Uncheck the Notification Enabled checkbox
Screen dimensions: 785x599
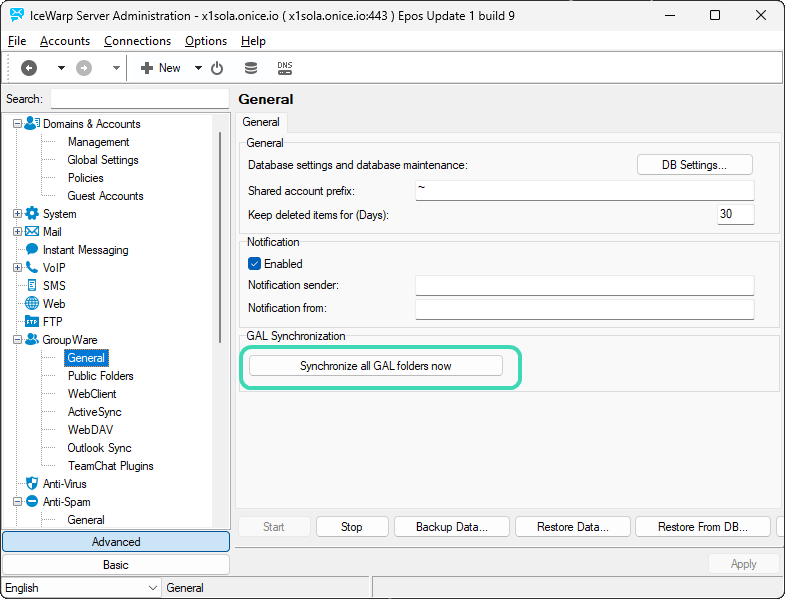pos(254,263)
